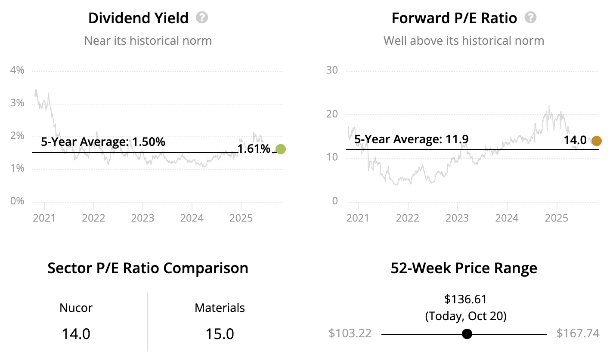
Task: Click the Materials sector P/E value 15.0
Action: coord(220,334)
